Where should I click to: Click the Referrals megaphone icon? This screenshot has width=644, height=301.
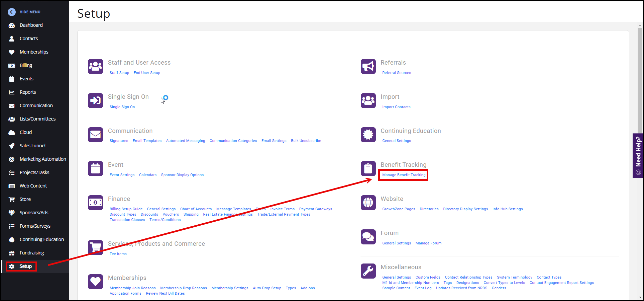click(x=368, y=66)
